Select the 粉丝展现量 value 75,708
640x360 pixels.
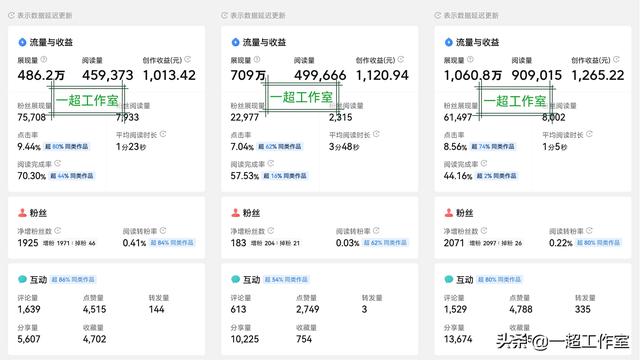(x=32, y=118)
